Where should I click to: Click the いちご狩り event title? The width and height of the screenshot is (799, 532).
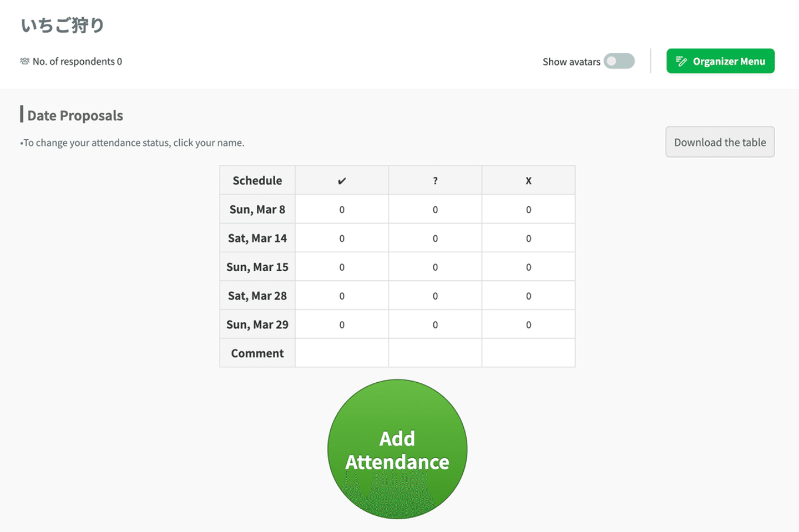click(x=63, y=26)
